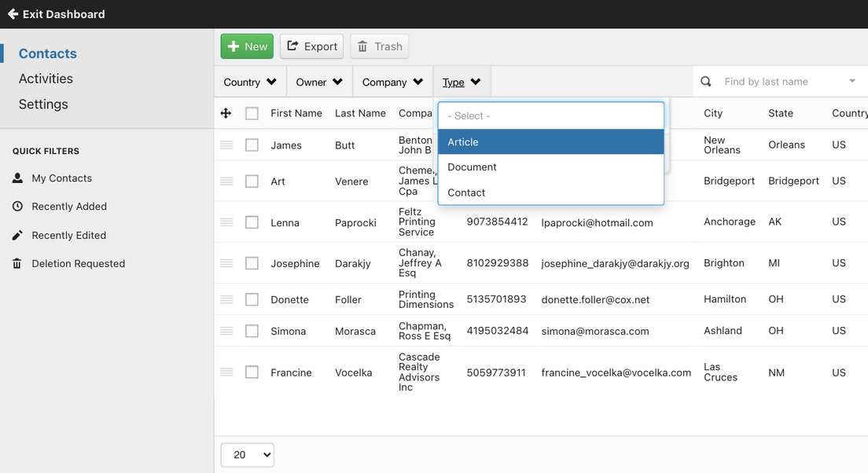Click phone number 9073854412

(497, 222)
